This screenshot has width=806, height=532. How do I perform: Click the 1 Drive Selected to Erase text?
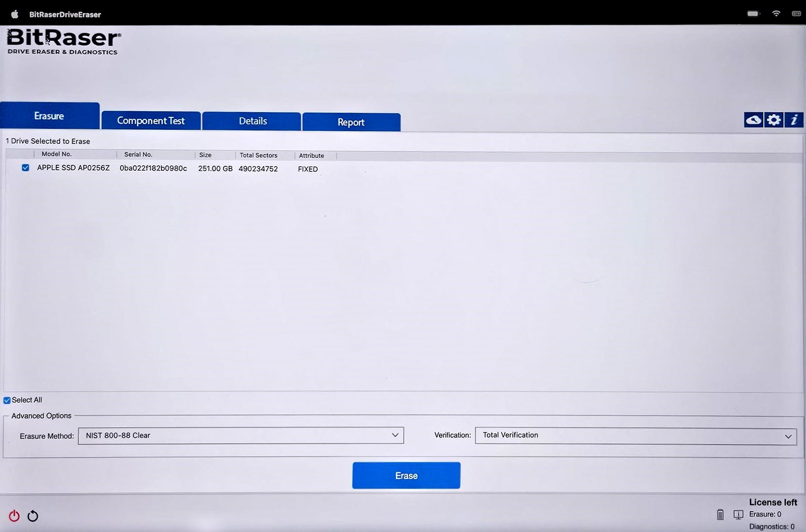click(47, 141)
